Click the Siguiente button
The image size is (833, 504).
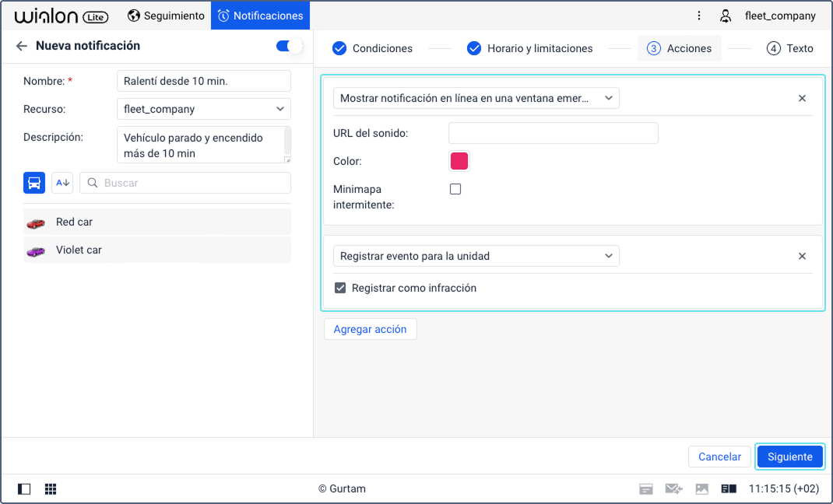pos(790,457)
